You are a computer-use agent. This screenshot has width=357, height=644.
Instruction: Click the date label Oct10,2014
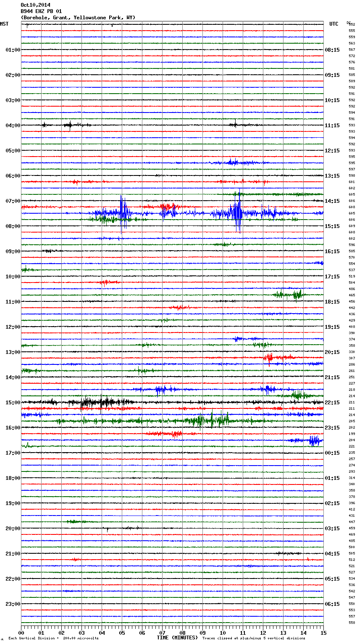click(35, 5)
